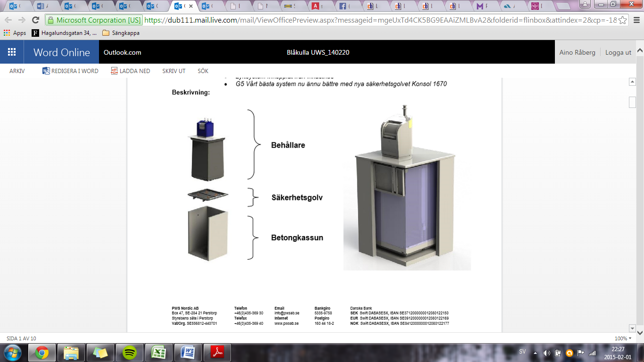Click the PDF icon beside LADDA NED
This screenshot has height=362, width=644.
114,71
